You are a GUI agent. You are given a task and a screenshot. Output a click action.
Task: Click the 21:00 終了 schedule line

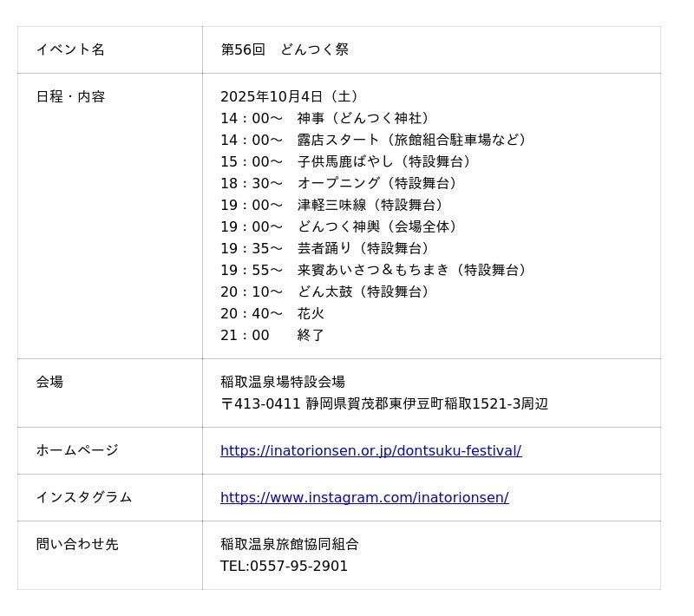click(272, 335)
